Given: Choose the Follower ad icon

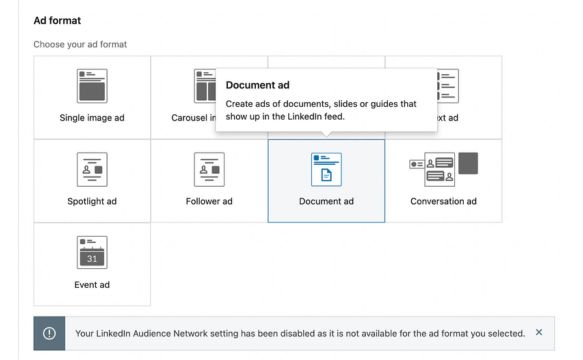Looking at the screenshot, I should click(209, 169).
